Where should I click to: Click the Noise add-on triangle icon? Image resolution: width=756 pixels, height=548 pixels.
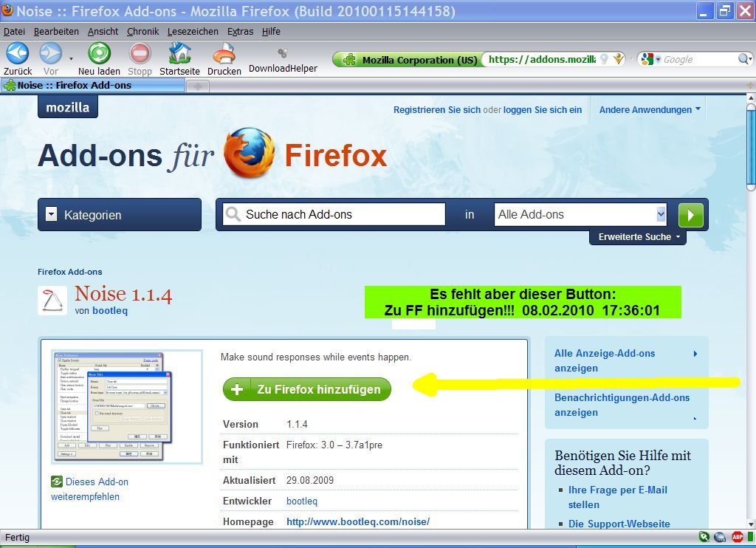[52, 301]
